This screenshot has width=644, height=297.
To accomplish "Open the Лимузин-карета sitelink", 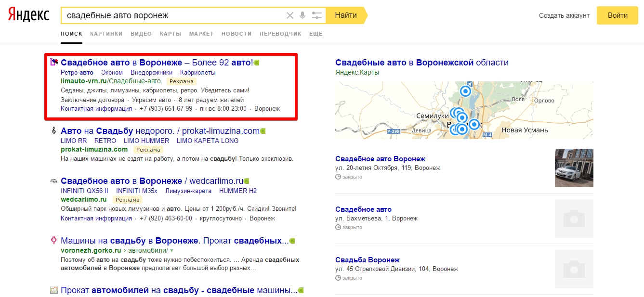I will pos(188,191).
